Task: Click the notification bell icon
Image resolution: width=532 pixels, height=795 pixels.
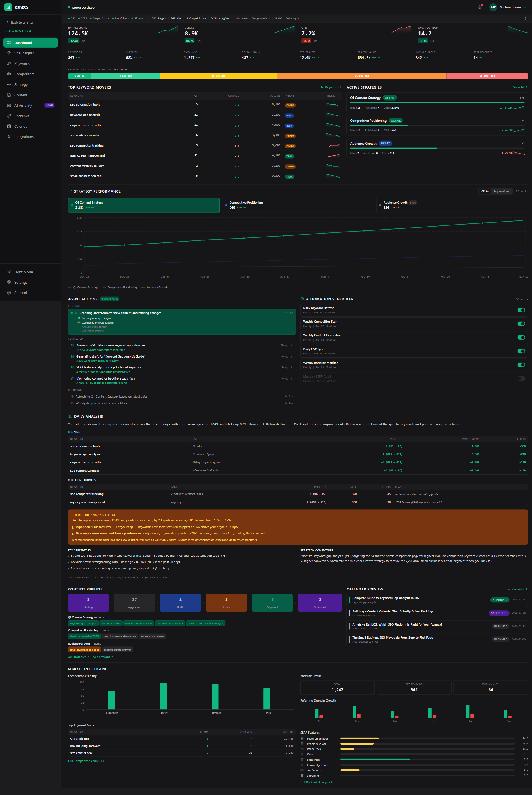Action: coord(480,7)
